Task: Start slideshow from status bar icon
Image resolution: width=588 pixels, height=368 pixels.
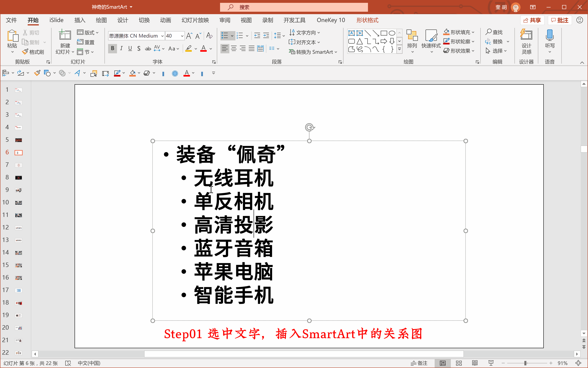Action: point(491,363)
